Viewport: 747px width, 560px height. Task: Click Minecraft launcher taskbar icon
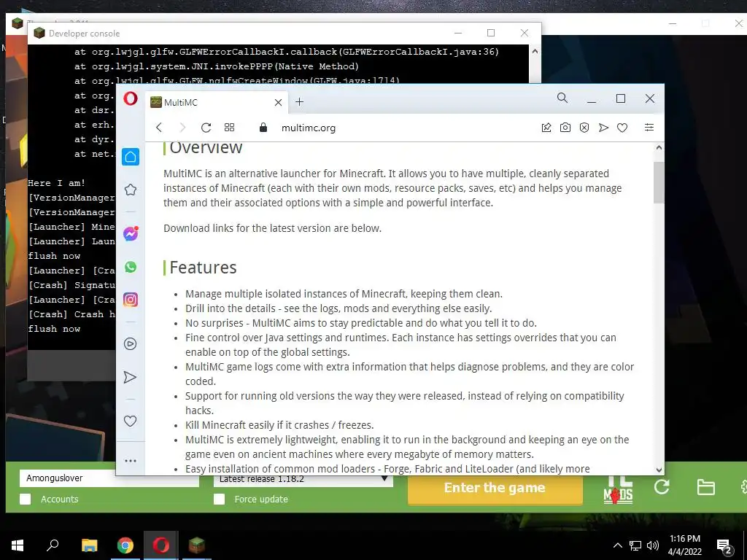[x=197, y=545]
